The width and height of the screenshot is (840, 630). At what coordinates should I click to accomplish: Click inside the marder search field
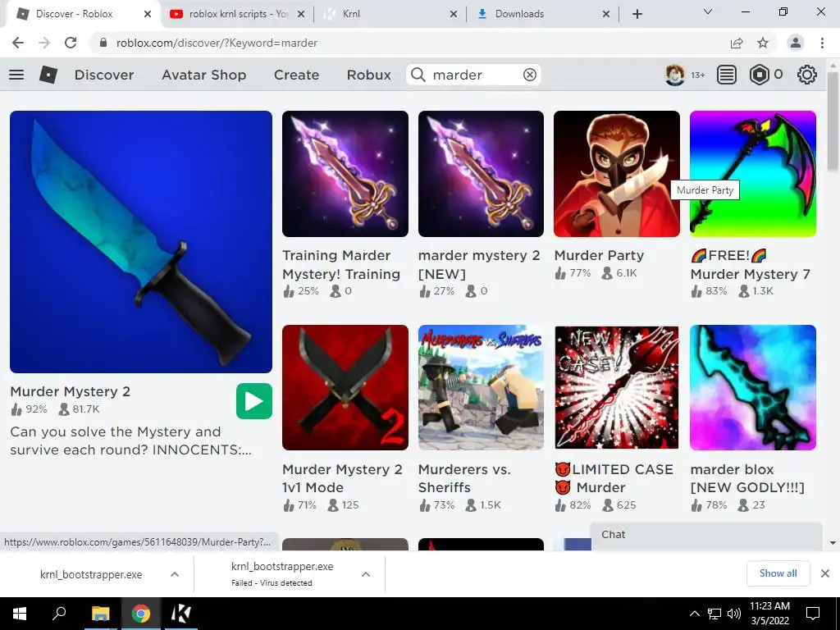(x=473, y=75)
